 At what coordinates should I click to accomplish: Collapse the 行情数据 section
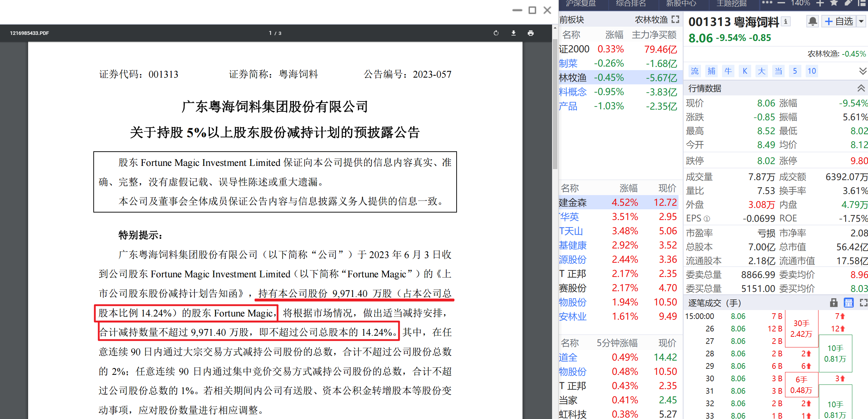861,88
